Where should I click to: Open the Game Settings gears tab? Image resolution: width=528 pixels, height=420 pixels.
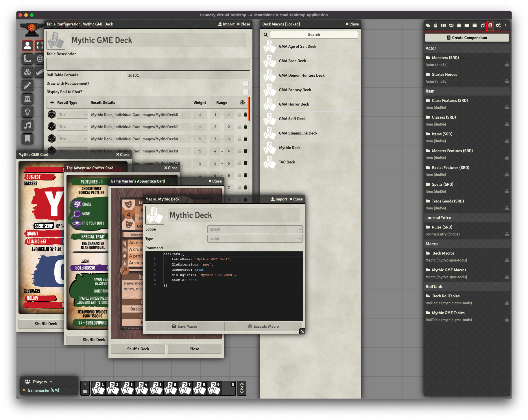[x=498, y=25]
